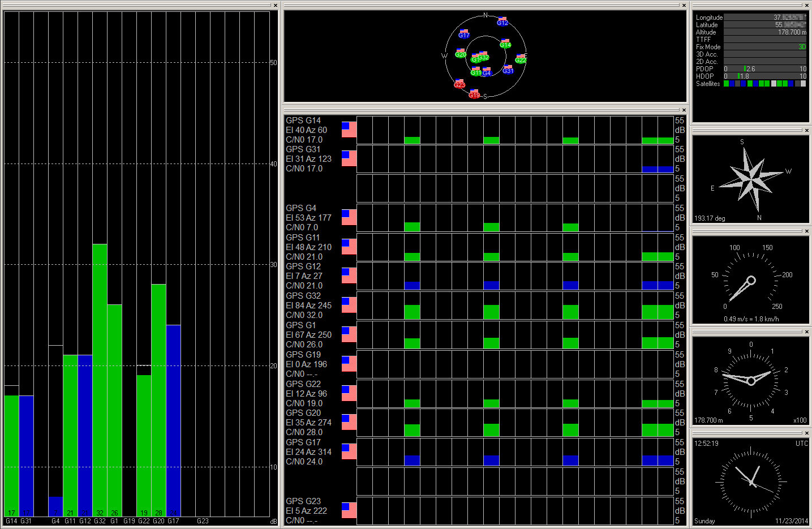
Task: Click the UTC analog clock face
Action: (x=750, y=481)
